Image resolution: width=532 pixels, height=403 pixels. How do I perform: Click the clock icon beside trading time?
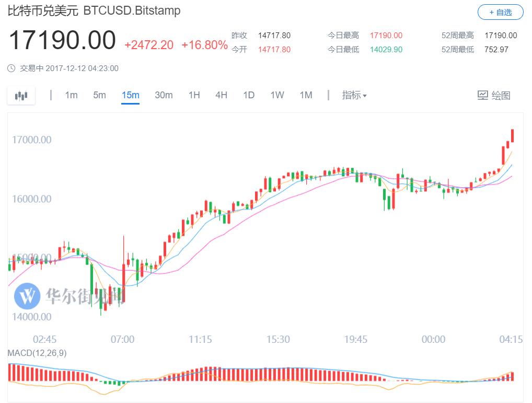pos(11,68)
